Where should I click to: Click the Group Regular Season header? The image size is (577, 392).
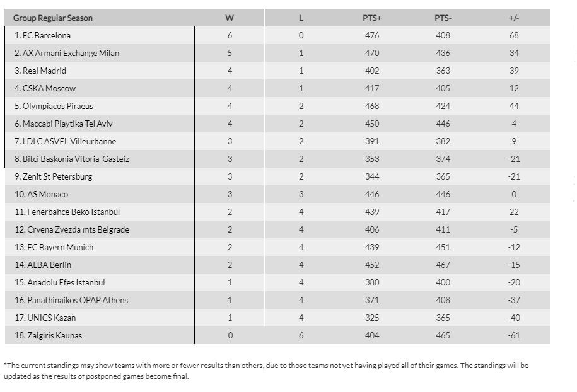click(x=53, y=18)
